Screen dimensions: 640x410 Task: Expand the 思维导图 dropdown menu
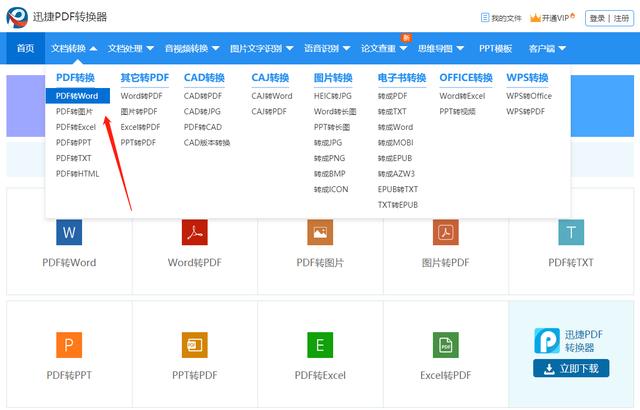[x=441, y=49]
